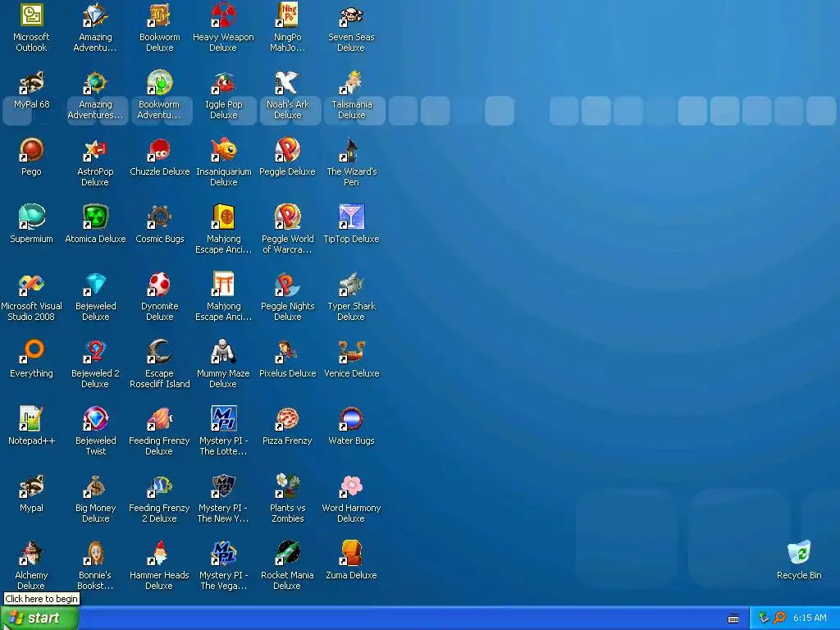Click the Venice Deluxe gondola icon
Screen dimensions: 840x630
(351, 351)
